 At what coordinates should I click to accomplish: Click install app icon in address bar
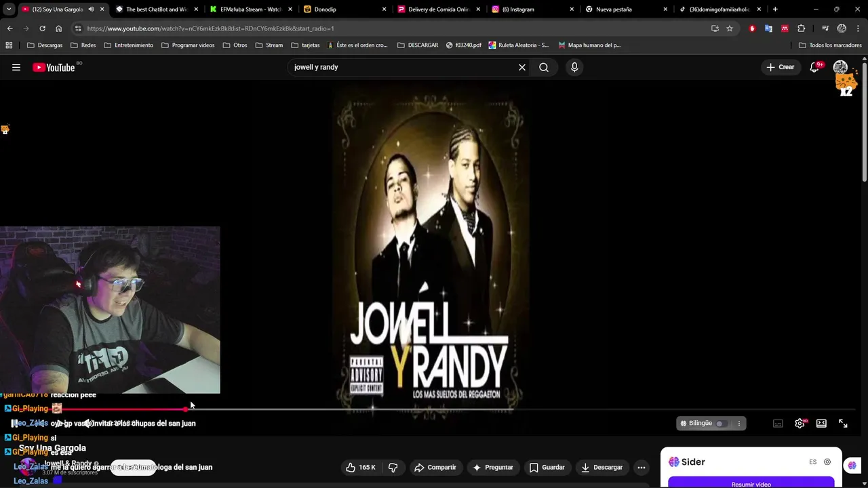[x=715, y=28]
